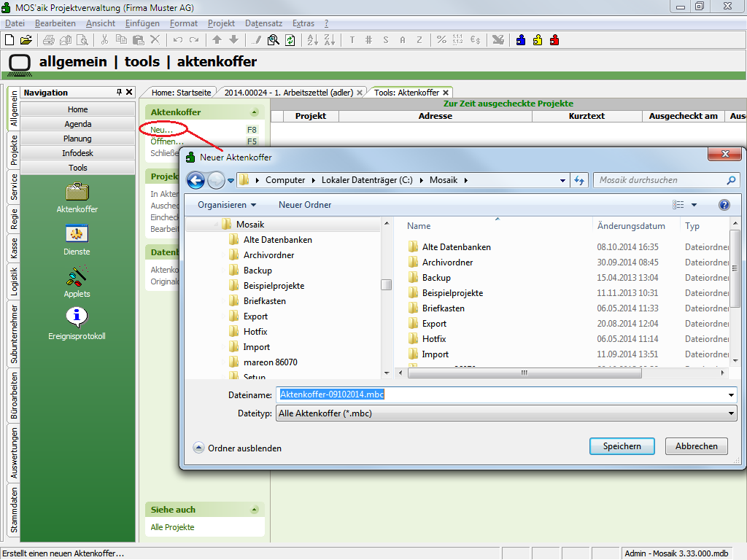Open Organisieren dropdown menu
747x560 pixels.
227,205
